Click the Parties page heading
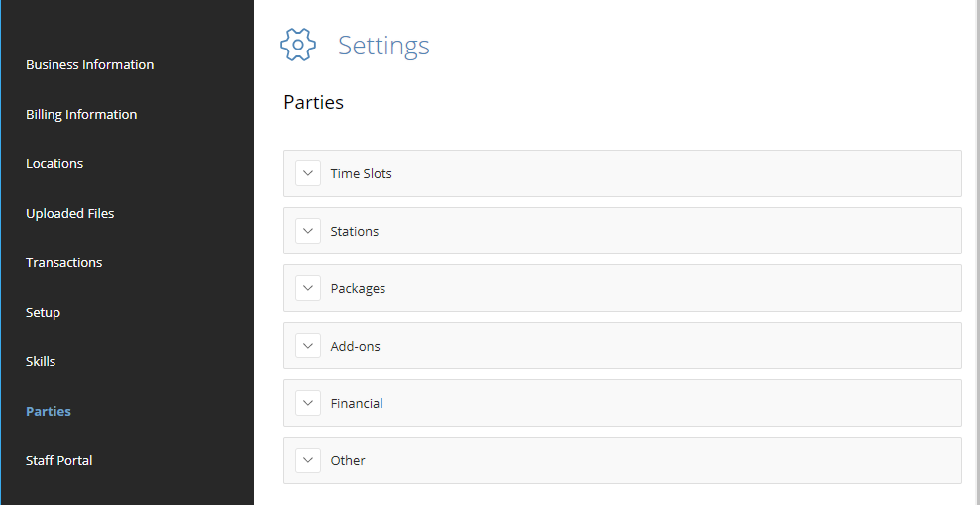The image size is (980, 505). click(314, 102)
